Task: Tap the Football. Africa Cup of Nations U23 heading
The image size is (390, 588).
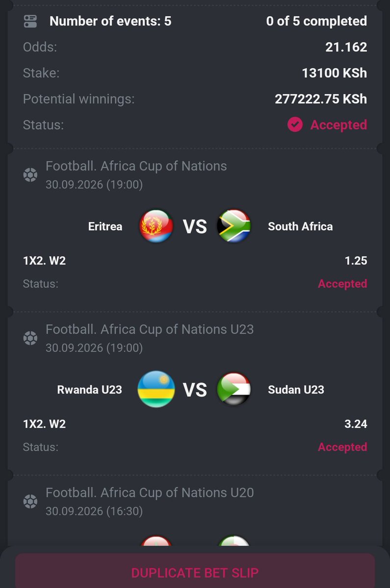Action: 150,329
